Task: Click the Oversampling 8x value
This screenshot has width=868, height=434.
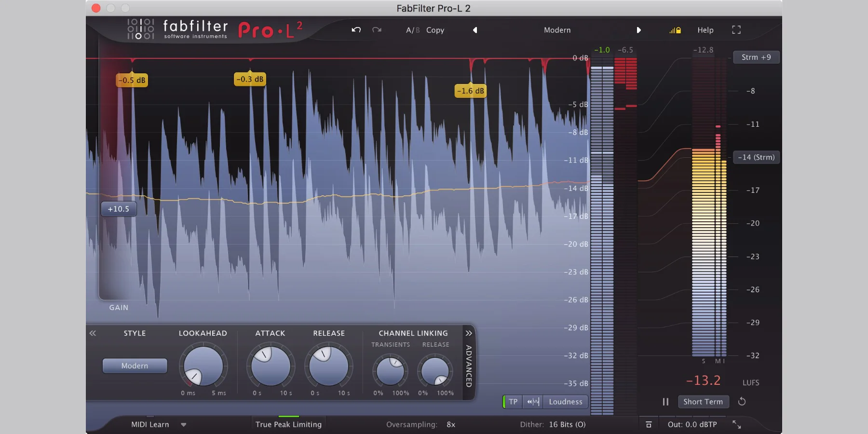Action: [x=451, y=424]
